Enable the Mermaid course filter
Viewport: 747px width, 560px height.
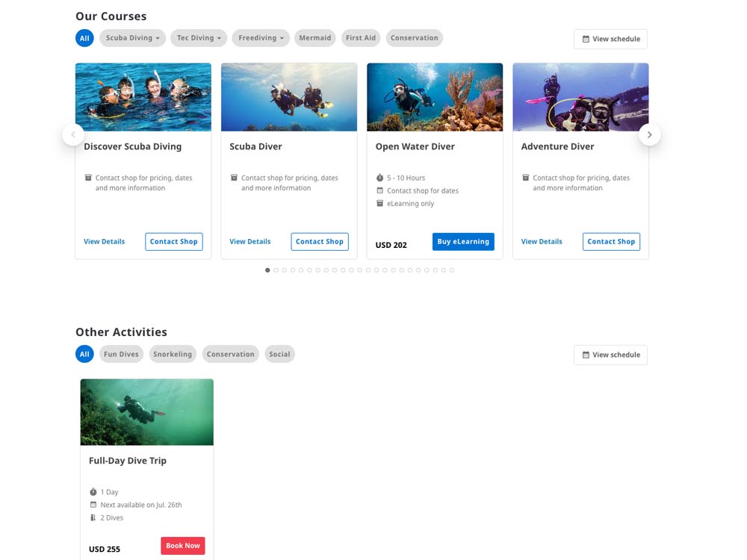coord(314,37)
